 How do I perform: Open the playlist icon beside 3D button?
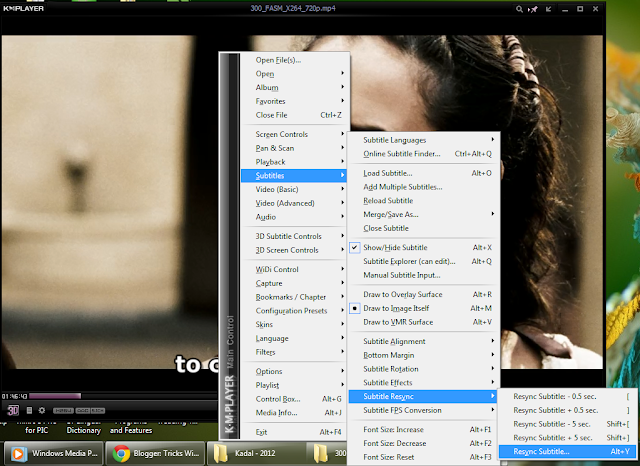tap(29, 410)
